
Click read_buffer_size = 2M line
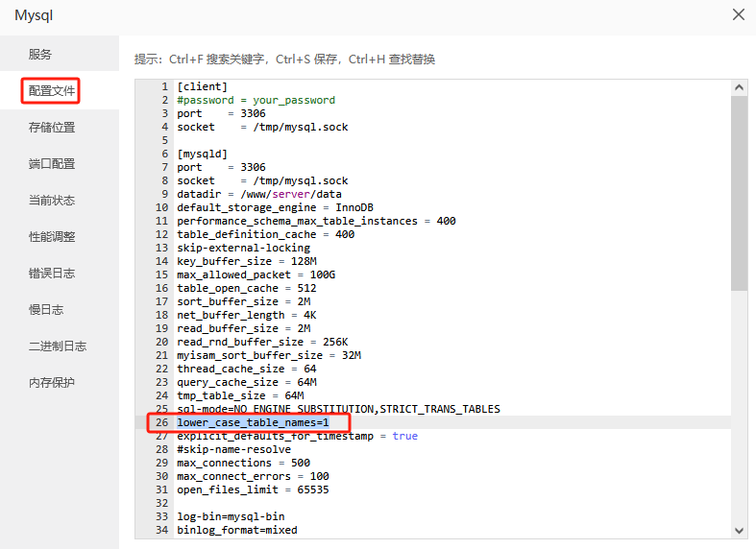coord(243,328)
